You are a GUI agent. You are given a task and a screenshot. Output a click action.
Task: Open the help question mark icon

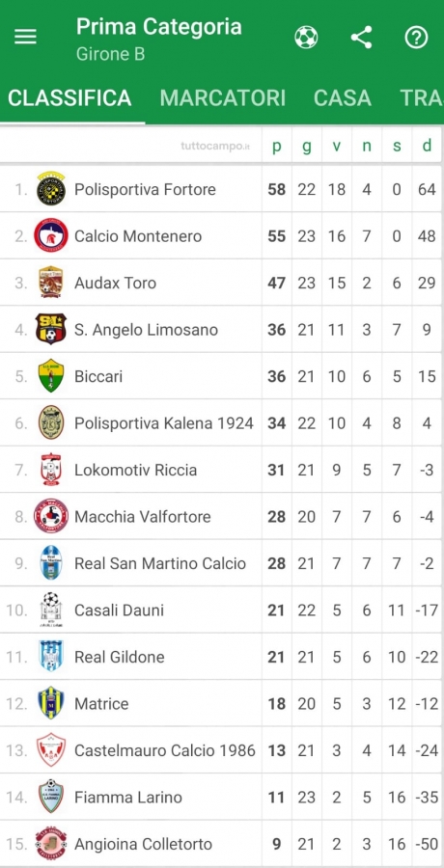(x=416, y=38)
